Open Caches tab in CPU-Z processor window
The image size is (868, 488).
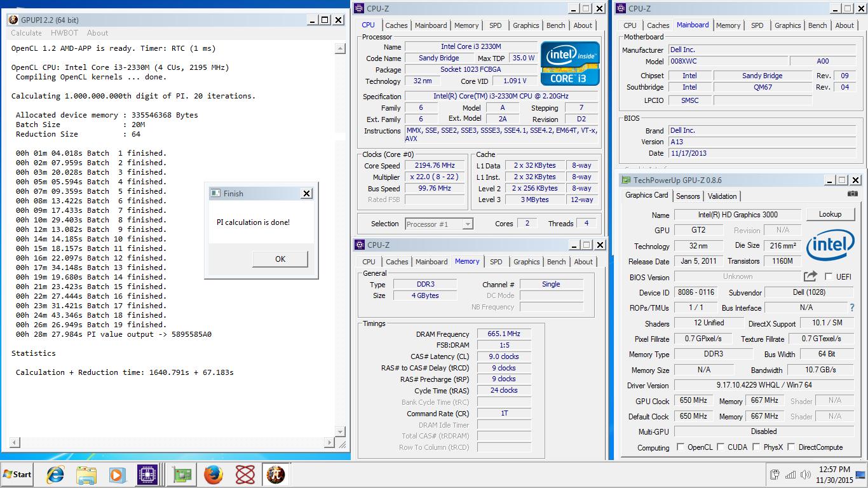(396, 25)
